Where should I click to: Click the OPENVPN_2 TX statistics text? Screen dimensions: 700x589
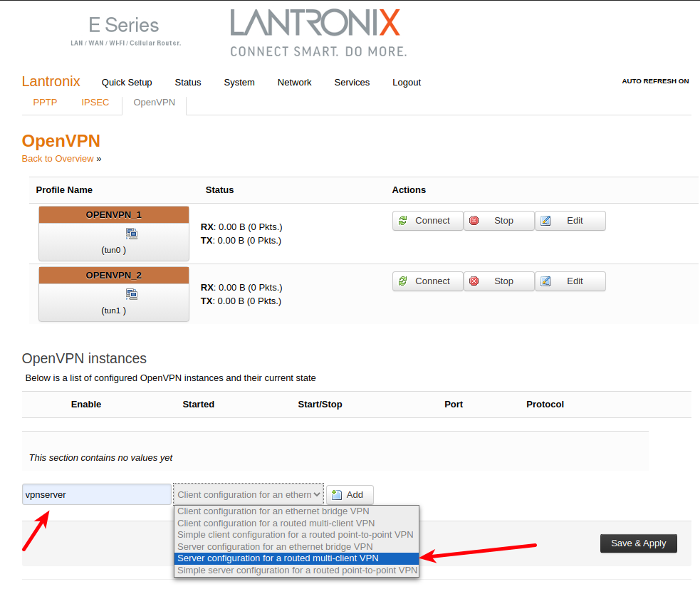pos(241,301)
